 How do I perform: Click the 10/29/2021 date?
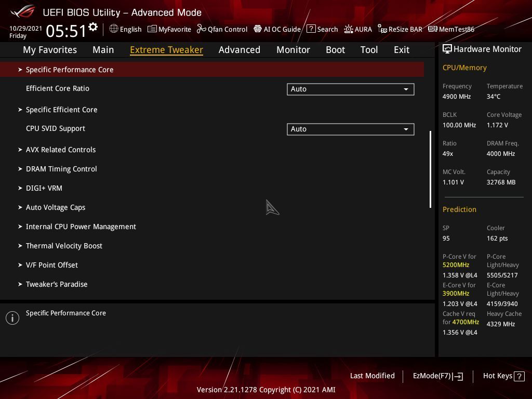point(25,29)
